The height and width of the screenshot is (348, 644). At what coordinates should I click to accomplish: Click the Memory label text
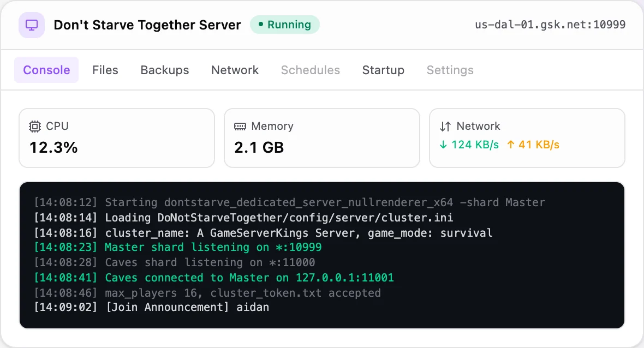click(272, 126)
